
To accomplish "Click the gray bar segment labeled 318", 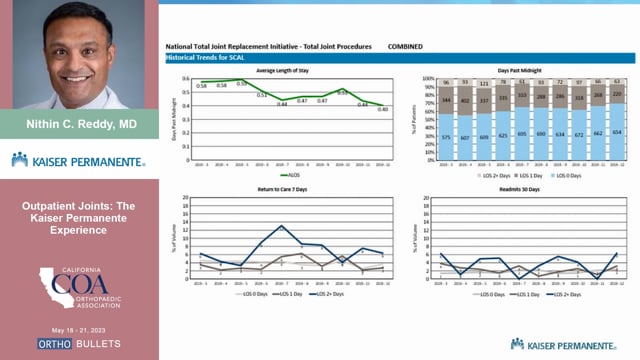I will [x=579, y=98].
